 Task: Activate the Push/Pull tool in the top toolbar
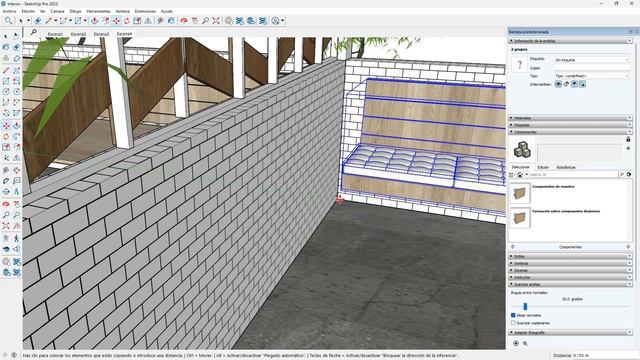pyautogui.click(x=95, y=20)
